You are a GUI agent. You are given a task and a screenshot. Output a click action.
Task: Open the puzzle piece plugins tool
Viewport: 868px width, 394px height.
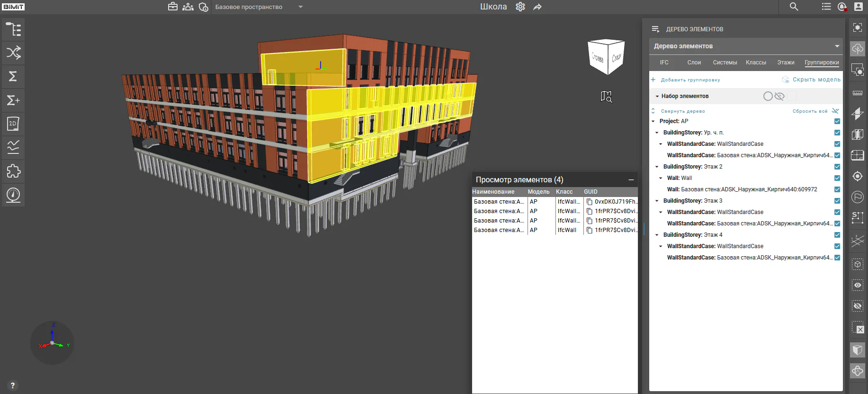pyautogui.click(x=13, y=171)
